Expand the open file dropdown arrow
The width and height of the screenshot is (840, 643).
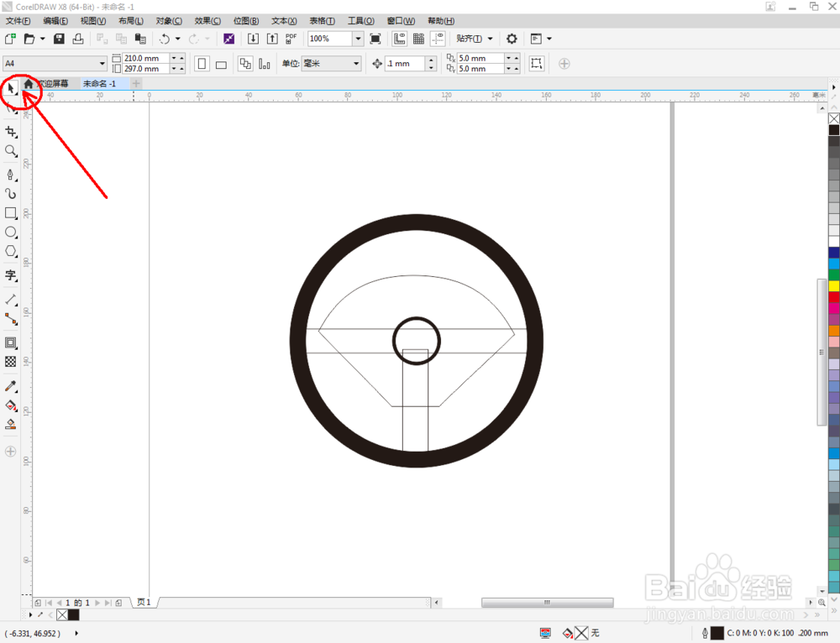click(42, 39)
